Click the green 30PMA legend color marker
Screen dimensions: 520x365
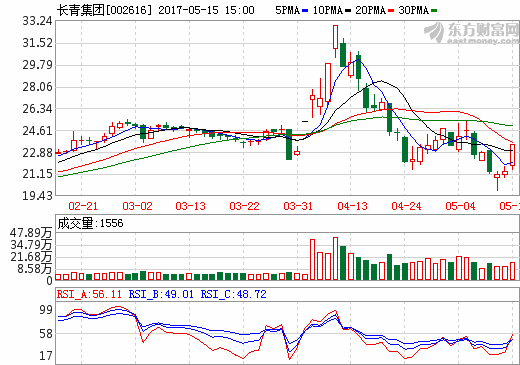coord(434,11)
